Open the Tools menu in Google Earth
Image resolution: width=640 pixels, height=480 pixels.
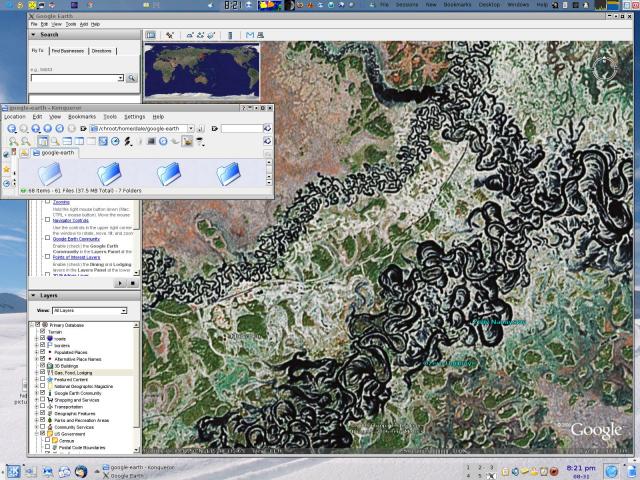coord(71,24)
